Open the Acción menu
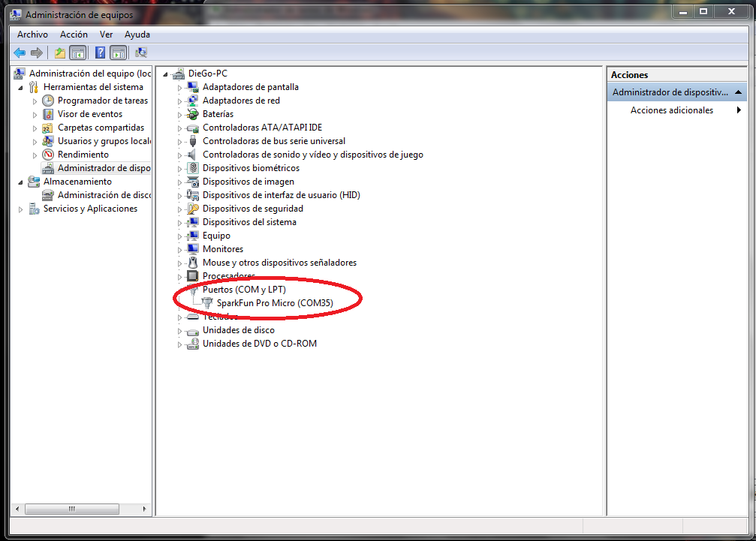This screenshot has height=541, width=756. click(74, 35)
